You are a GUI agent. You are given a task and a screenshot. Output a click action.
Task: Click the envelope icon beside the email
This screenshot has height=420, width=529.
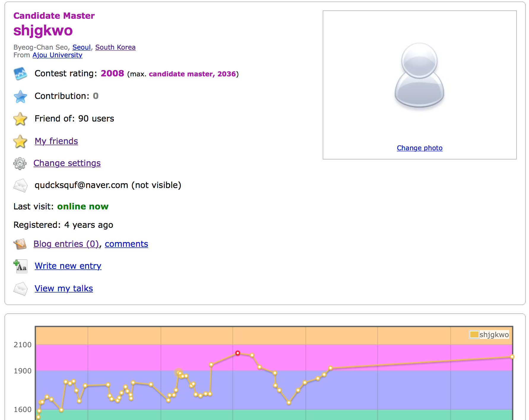[20, 185]
